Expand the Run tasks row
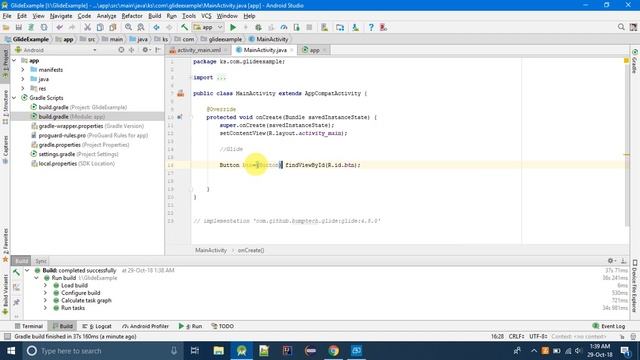 [x=45, y=308]
